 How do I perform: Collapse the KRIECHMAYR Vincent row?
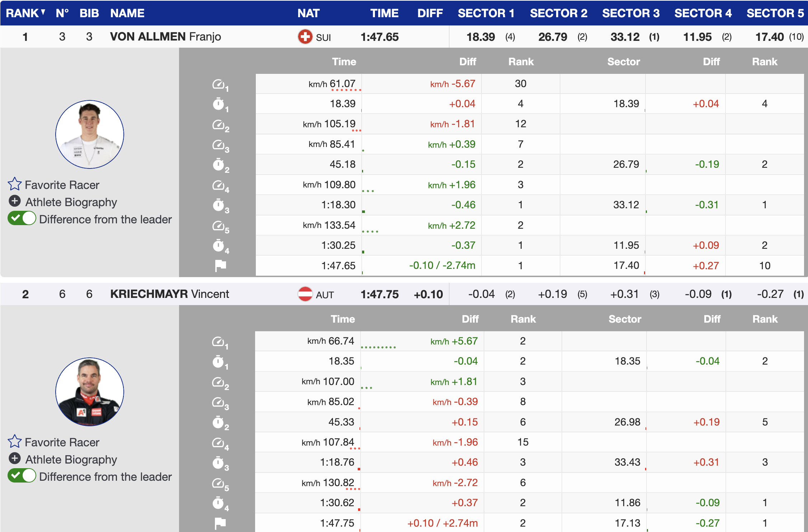(169, 294)
